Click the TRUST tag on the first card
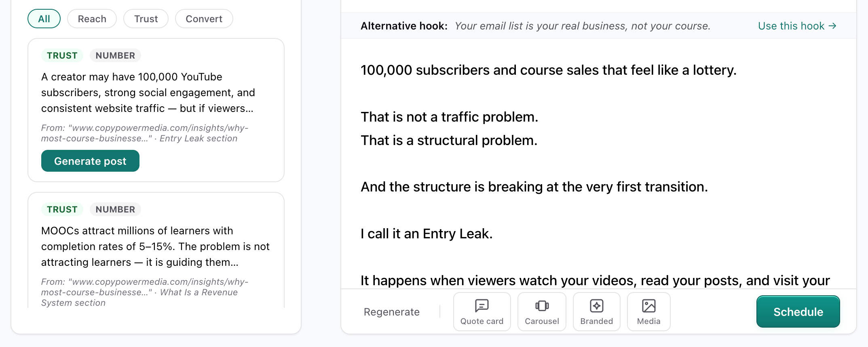The image size is (868, 347). [62, 56]
